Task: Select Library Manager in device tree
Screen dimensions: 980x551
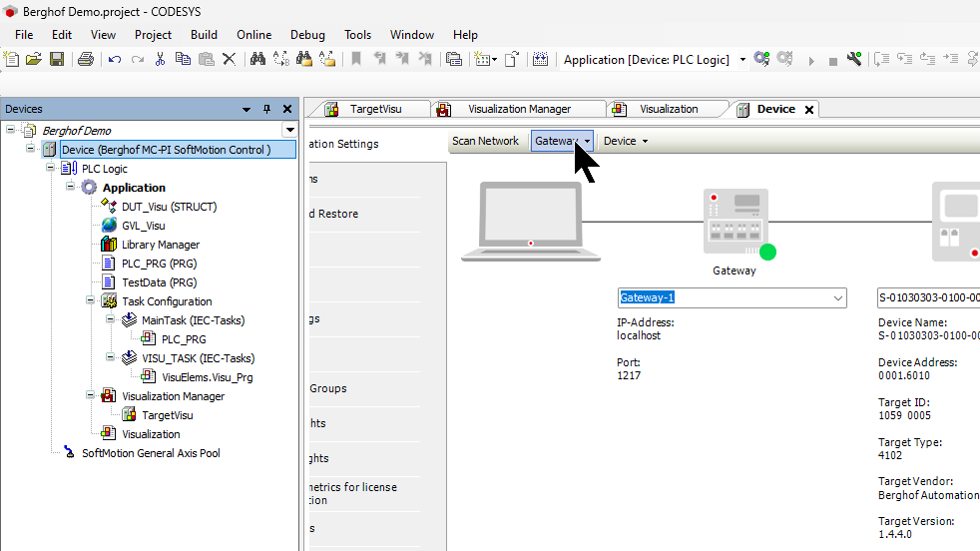Action: tap(161, 245)
